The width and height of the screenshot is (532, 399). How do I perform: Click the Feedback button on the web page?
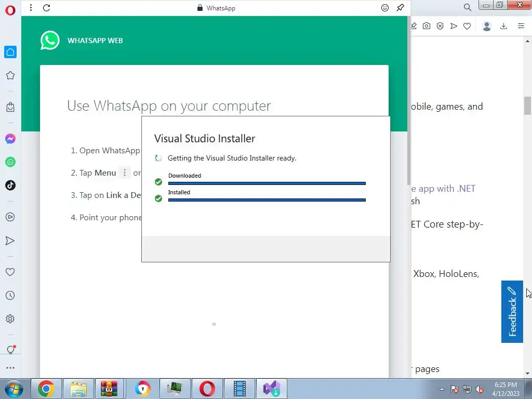point(512,312)
